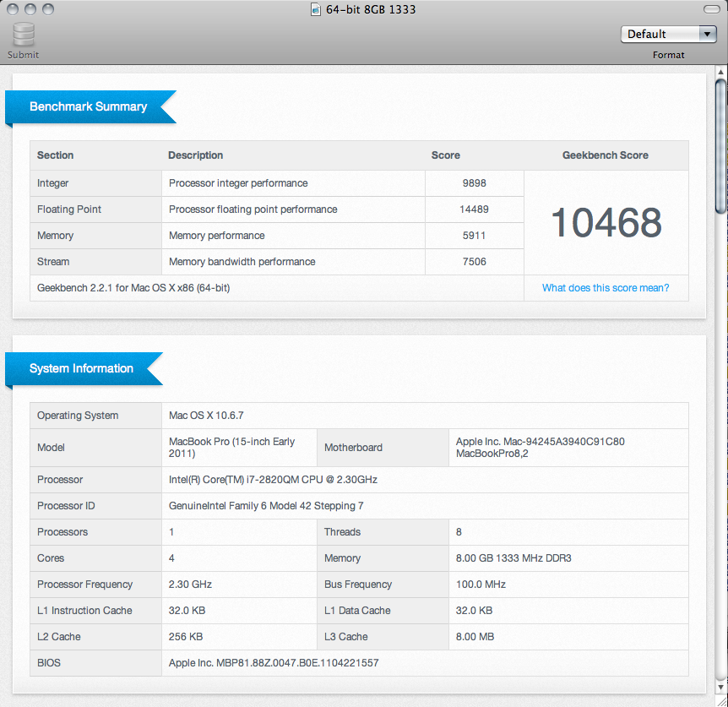Click the Threads value 8
This screenshot has width=728, height=707.
pos(459,532)
